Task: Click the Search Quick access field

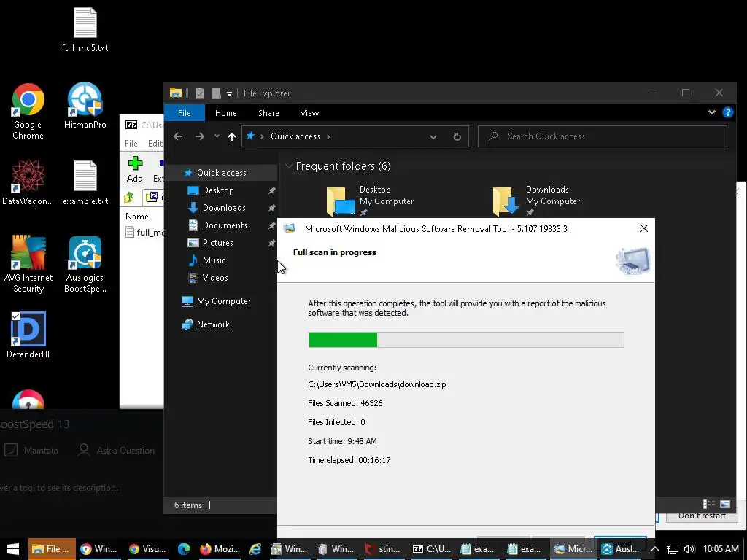Action: pos(603,136)
